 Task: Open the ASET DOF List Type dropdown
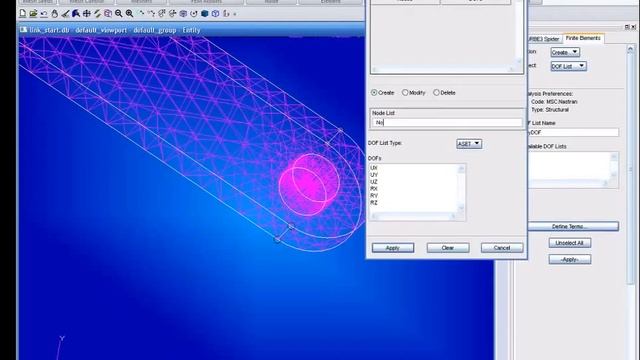click(469, 144)
